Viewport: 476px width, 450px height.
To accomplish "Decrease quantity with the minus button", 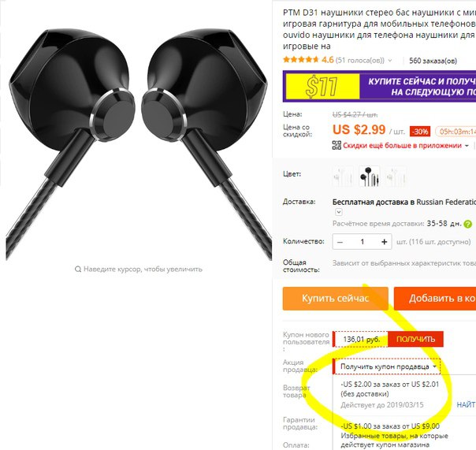I will (340, 242).
